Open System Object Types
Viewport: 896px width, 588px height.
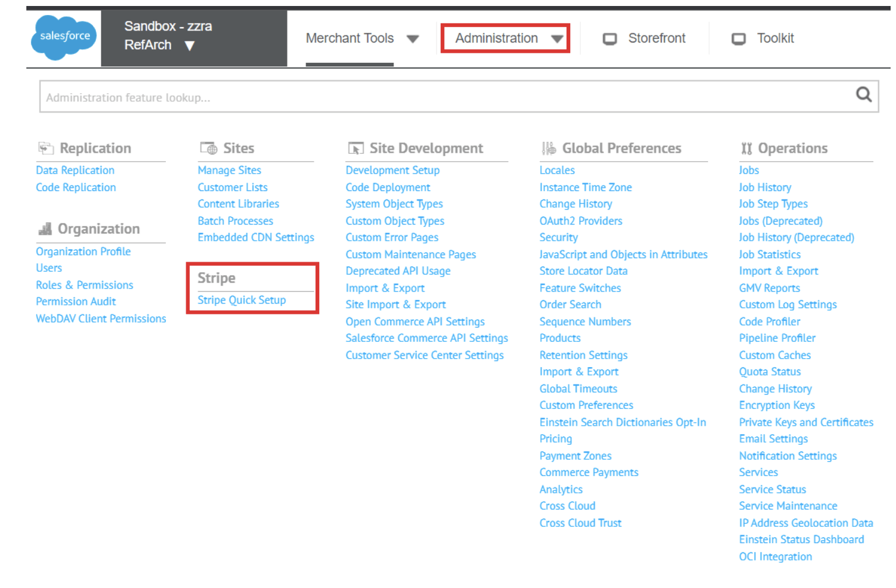point(394,204)
